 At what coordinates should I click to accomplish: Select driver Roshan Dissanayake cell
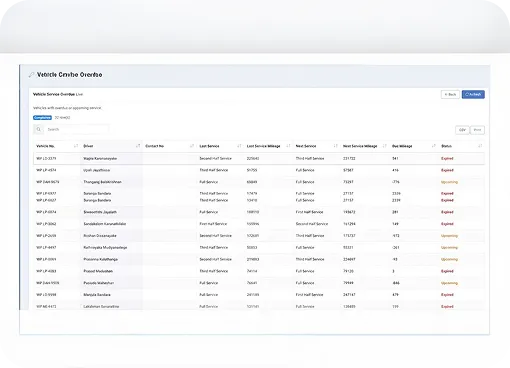point(100,236)
